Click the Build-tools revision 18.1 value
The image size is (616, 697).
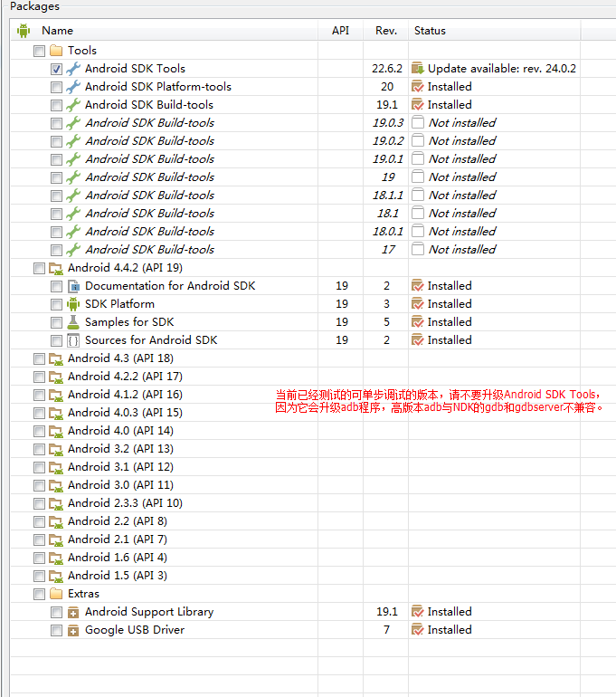coord(388,214)
